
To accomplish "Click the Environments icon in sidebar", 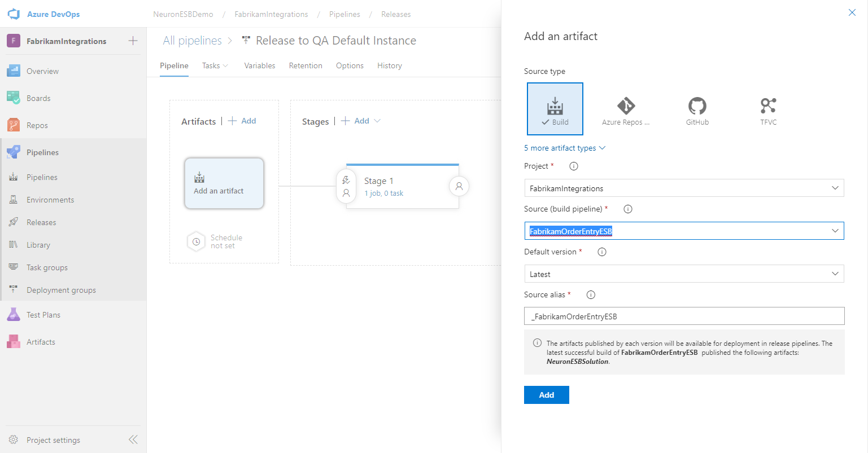I will [14, 200].
